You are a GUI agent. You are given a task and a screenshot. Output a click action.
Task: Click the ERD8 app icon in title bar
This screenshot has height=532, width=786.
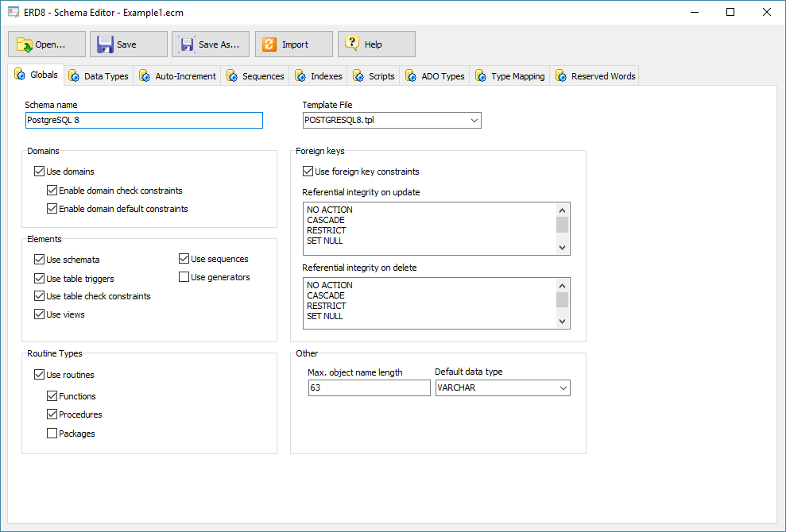[x=13, y=12]
